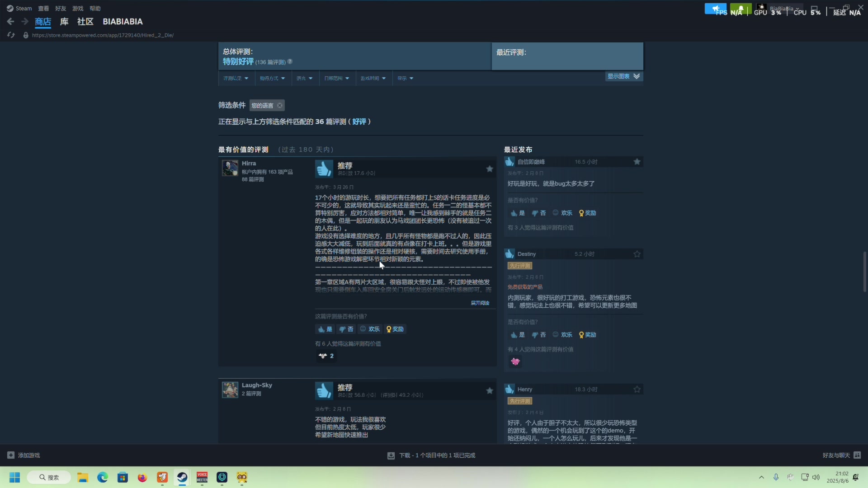Open the 显示 filter dropdown
The height and width of the screenshot is (488, 868).
coord(406,78)
